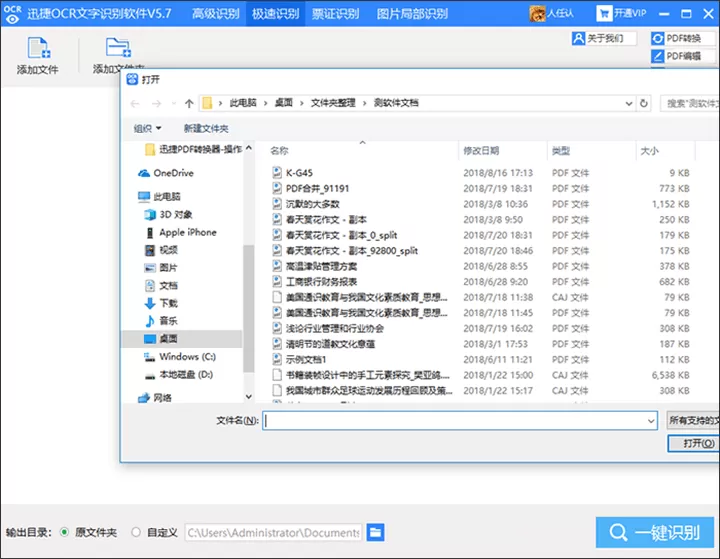720x559 pixels.
Task: Open 音乐 folder in the sidebar
Action: 161,321
